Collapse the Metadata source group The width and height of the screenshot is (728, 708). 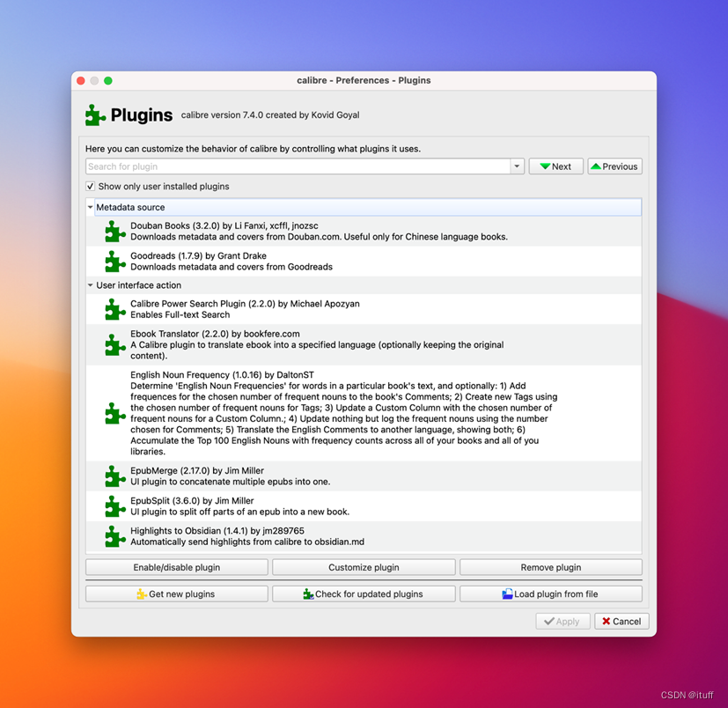91,207
